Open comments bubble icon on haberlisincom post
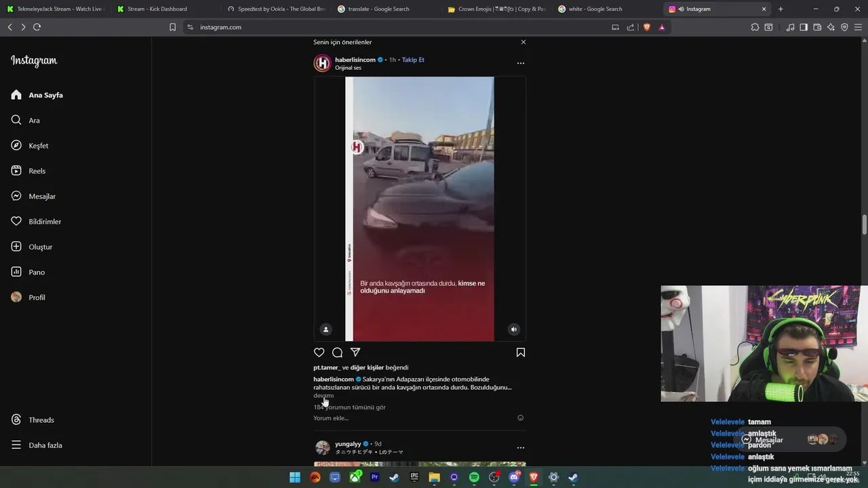This screenshot has width=868, height=488. point(337,352)
